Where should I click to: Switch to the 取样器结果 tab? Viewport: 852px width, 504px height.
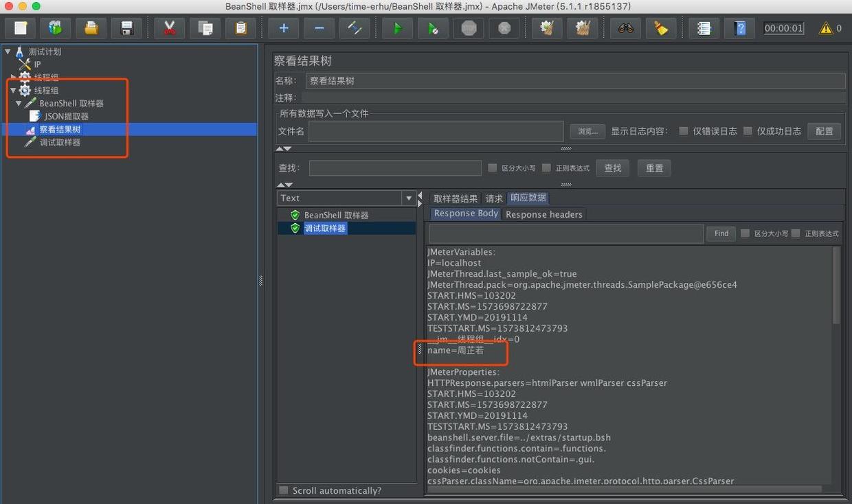tap(455, 198)
